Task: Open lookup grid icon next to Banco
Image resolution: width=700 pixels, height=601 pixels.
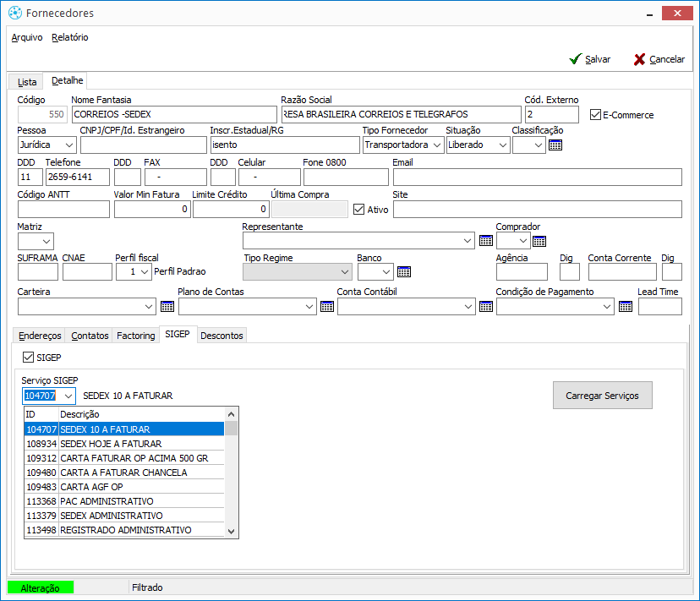Action: (404, 272)
